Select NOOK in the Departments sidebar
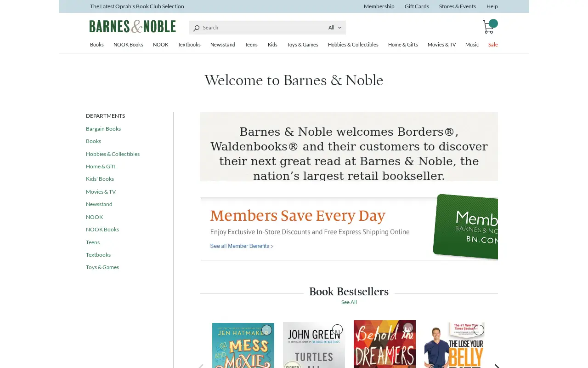588x368 pixels. (94, 217)
